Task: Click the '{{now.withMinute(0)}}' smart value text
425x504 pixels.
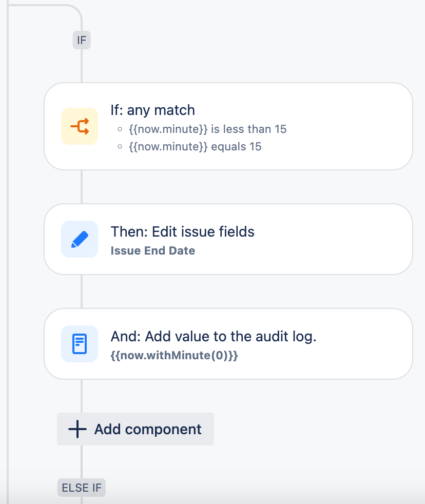Action: [175, 355]
